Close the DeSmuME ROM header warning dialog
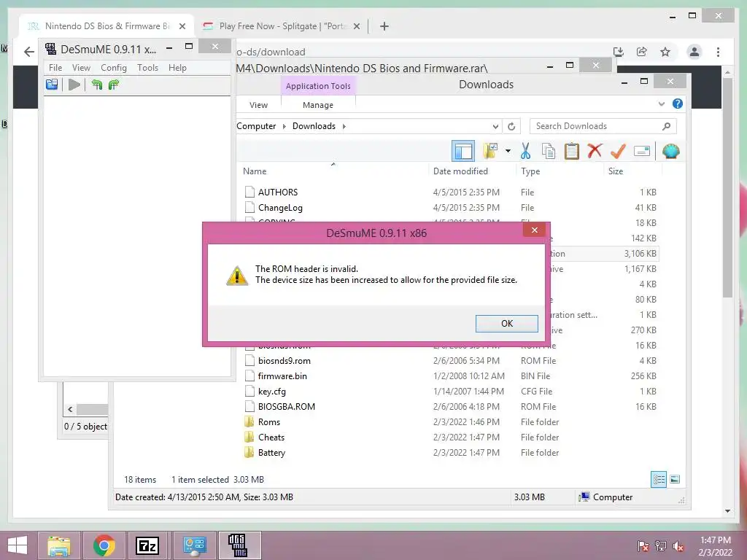The height and width of the screenshot is (560, 747). pyautogui.click(x=535, y=230)
